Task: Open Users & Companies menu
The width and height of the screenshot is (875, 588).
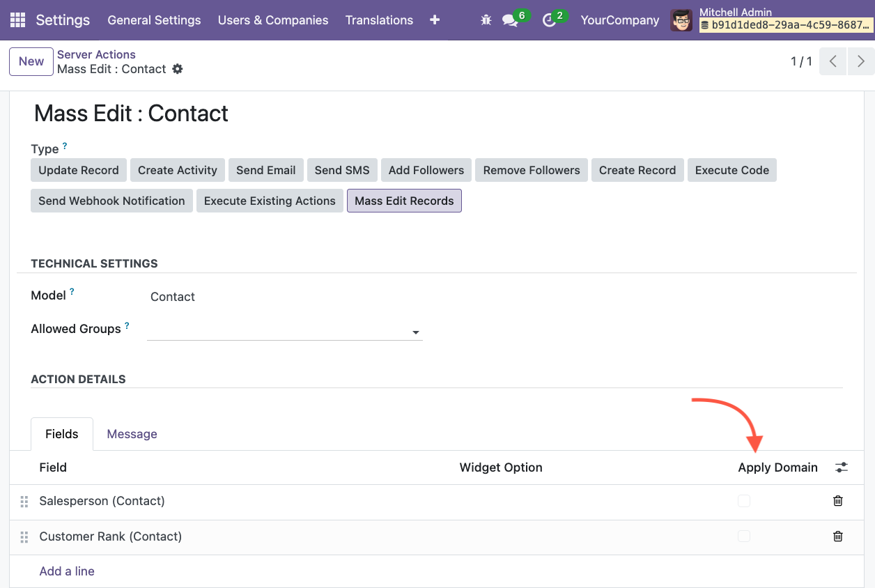Action: 273,20
